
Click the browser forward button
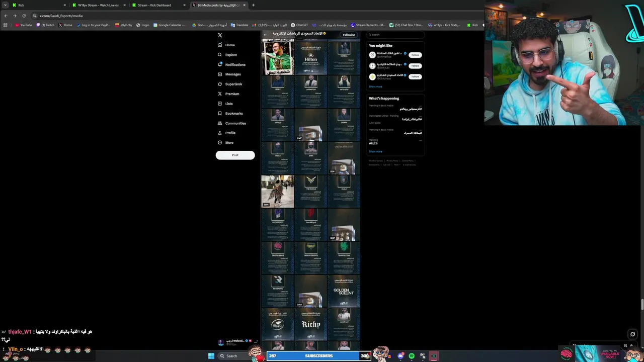[15, 16]
